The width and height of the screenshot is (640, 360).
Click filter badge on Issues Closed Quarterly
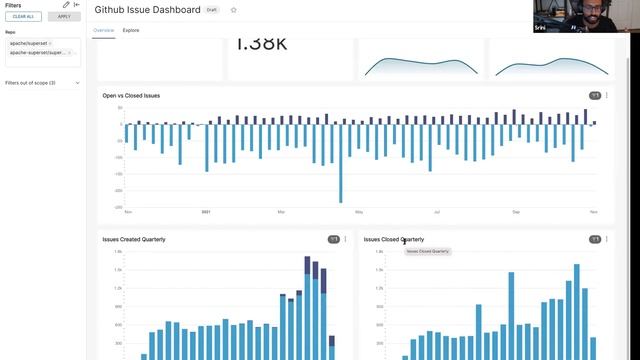point(595,239)
